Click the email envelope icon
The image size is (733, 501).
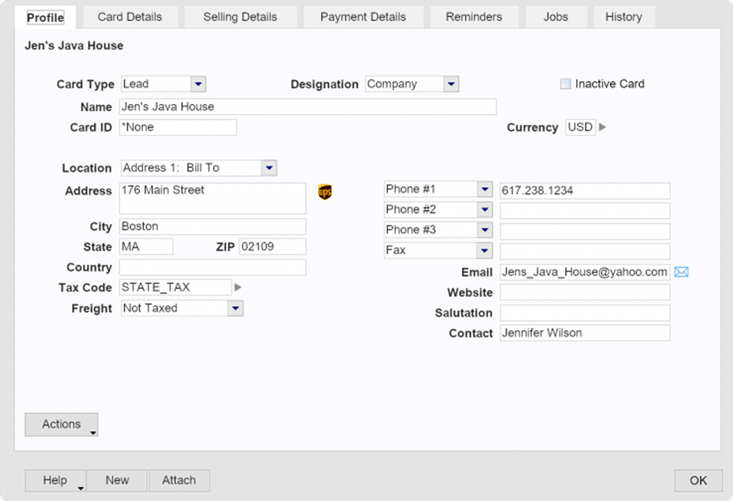pyautogui.click(x=682, y=272)
